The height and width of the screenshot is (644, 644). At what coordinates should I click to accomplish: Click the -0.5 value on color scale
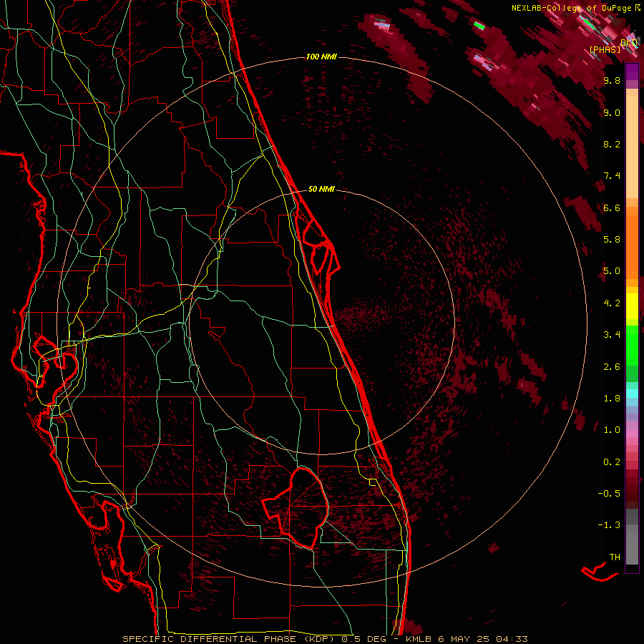609,494
